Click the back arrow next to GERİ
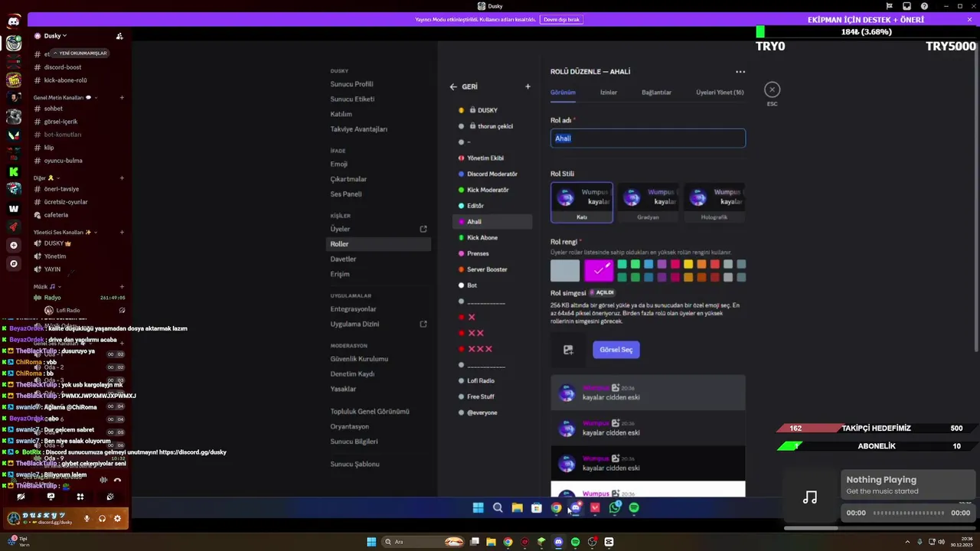Screen dimensions: 980x551 pyautogui.click(x=453, y=86)
